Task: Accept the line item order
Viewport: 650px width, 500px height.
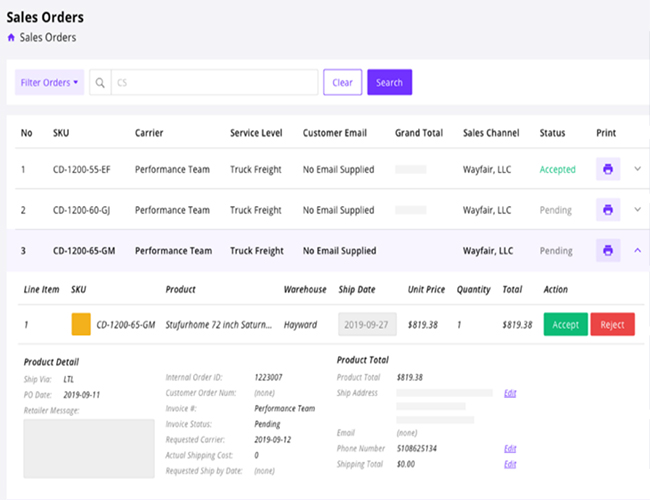Action: (565, 324)
